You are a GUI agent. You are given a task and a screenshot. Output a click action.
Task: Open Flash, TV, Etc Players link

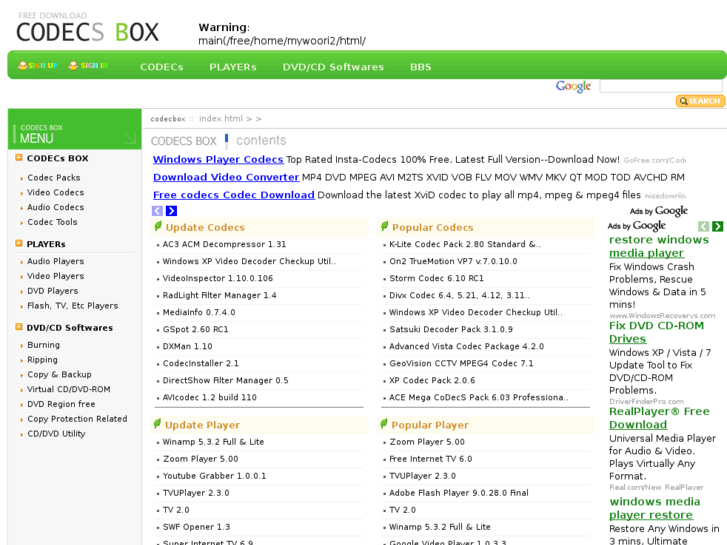click(x=73, y=306)
